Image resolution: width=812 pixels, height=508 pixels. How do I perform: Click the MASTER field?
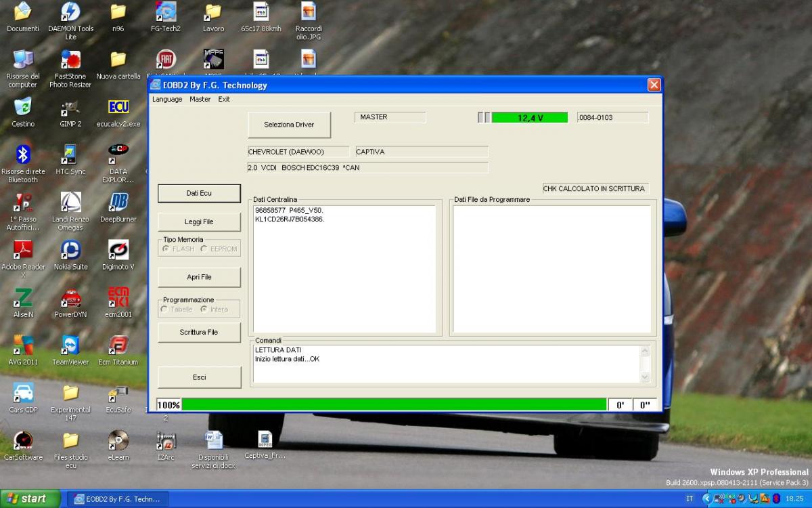390,117
